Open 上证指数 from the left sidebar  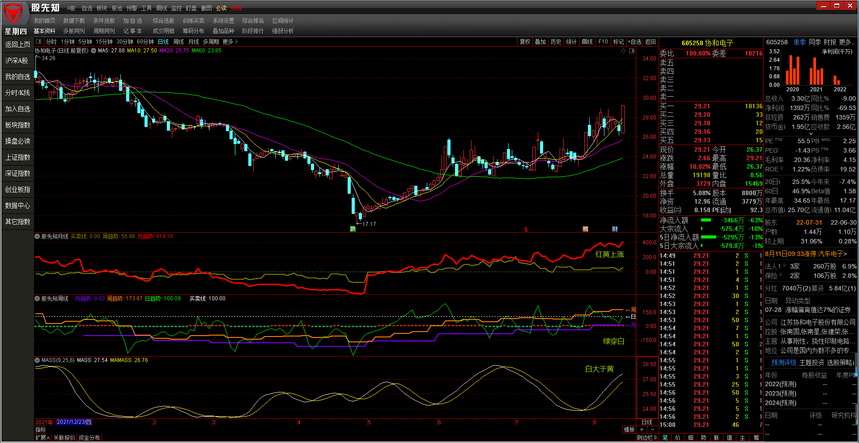[18, 157]
